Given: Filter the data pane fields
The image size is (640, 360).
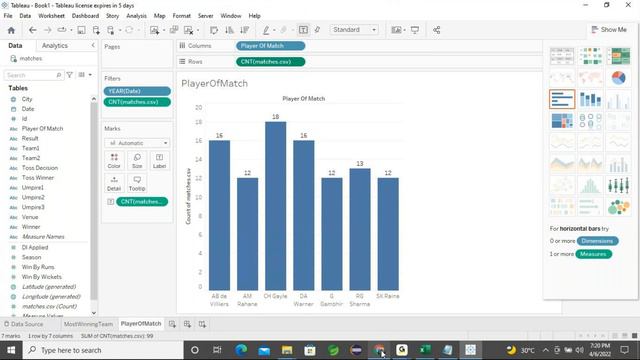Looking at the screenshot, I should (70, 75).
